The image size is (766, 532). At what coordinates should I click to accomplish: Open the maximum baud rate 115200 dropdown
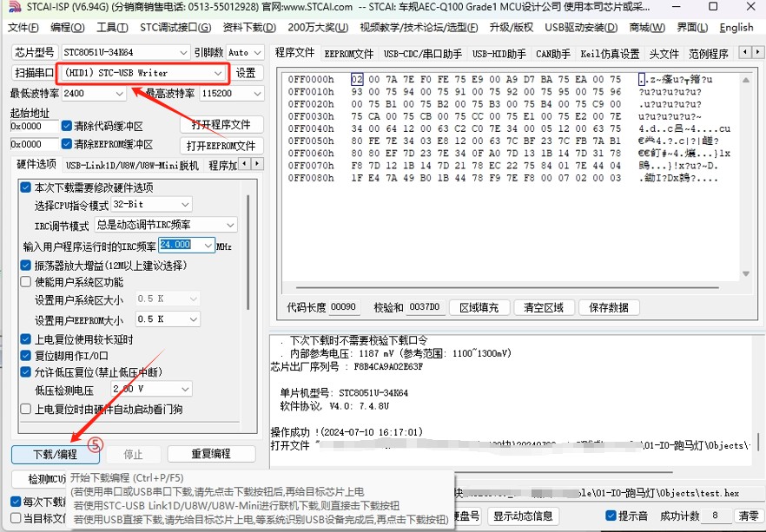tap(257, 93)
